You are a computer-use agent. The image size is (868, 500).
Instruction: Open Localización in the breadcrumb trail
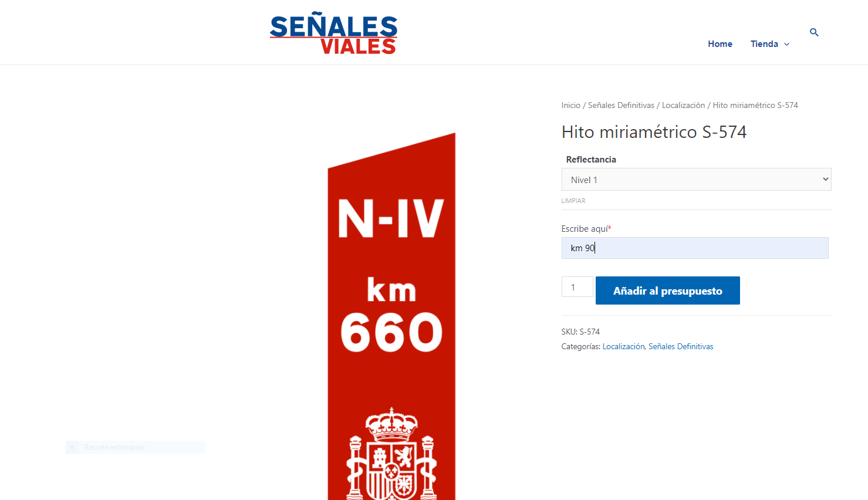[684, 106]
